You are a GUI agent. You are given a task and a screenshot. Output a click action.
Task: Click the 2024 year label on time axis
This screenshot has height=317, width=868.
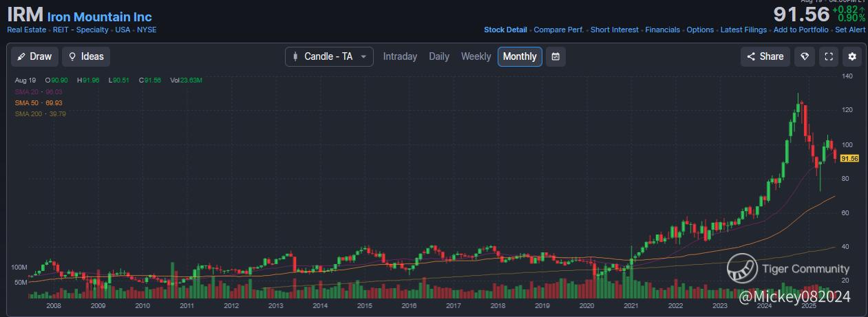[x=763, y=306]
